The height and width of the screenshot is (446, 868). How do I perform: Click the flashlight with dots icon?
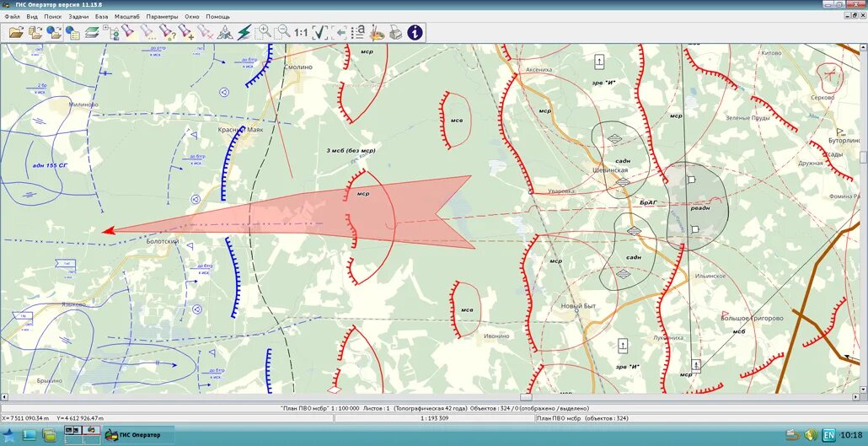click(147, 31)
